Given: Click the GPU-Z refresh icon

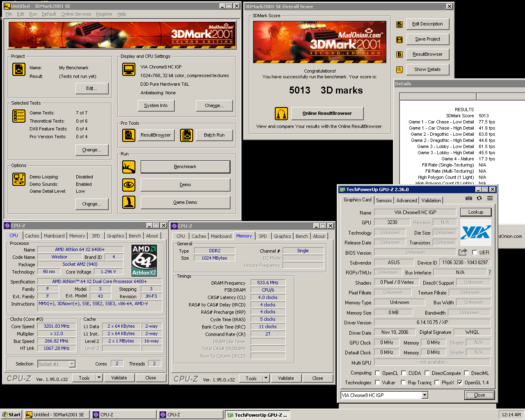Looking at the screenshot, I should 479,198.
